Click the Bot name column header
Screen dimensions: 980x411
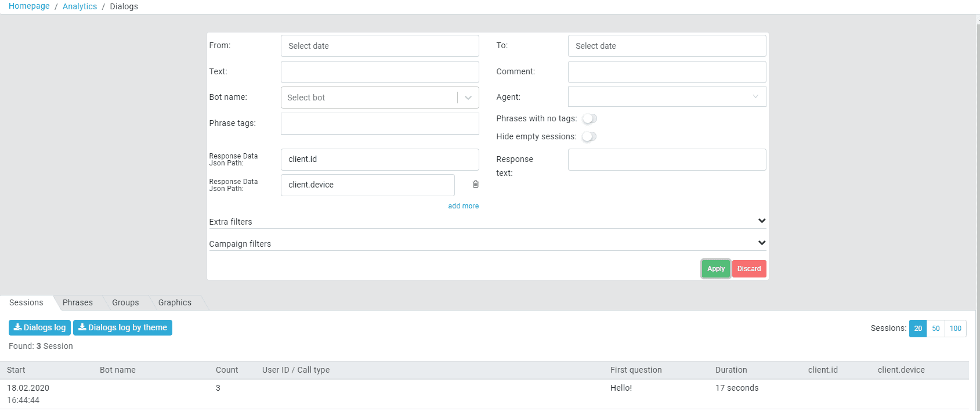click(x=118, y=370)
